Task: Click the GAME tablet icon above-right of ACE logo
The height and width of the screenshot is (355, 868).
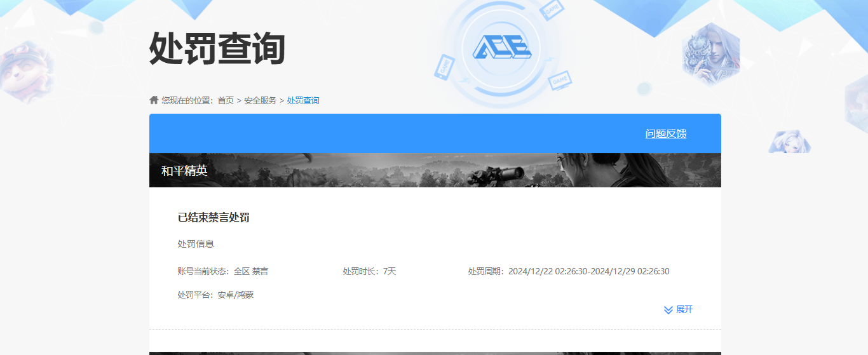Action: pyautogui.click(x=551, y=10)
